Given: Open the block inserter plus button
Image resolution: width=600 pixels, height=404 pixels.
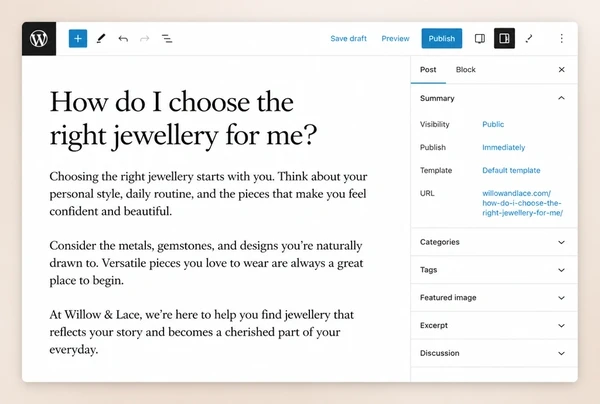Looking at the screenshot, I should coord(78,39).
